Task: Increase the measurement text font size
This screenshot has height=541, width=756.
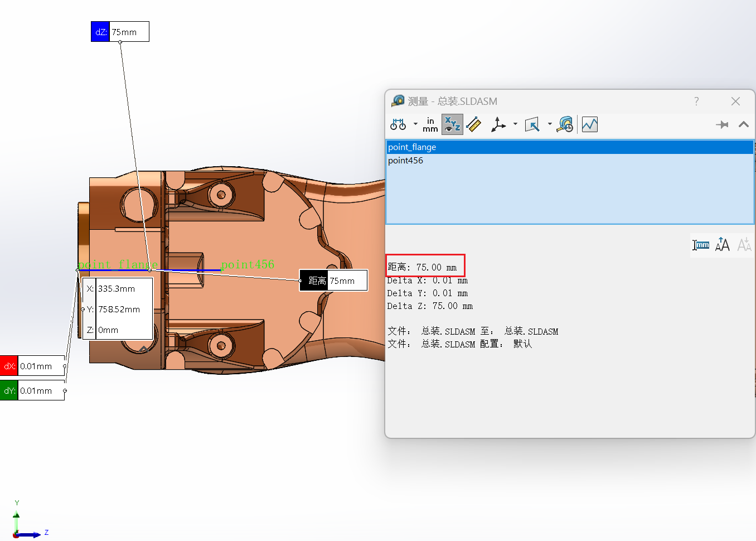Action: [x=723, y=245]
